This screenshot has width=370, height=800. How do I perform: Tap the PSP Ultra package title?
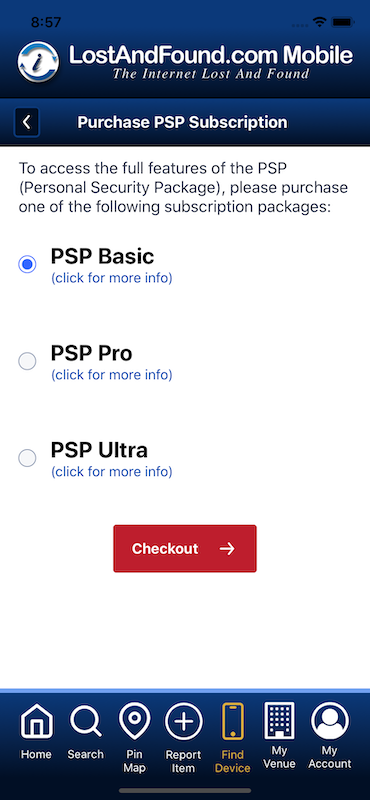[x=99, y=450]
